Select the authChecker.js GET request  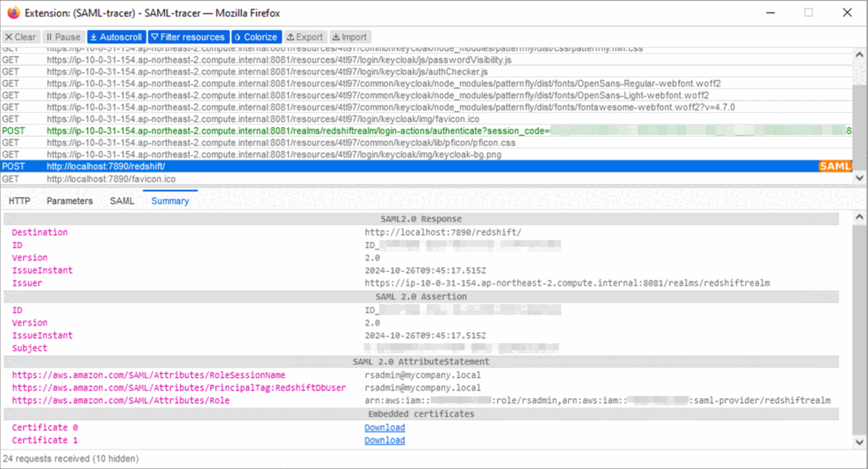(x=427, y=72)
